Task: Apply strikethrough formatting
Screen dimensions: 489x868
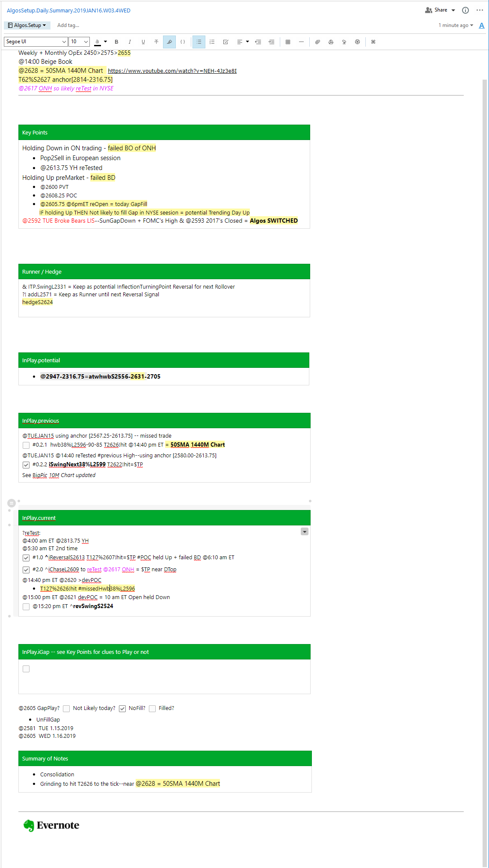Action: pos(156,42)
